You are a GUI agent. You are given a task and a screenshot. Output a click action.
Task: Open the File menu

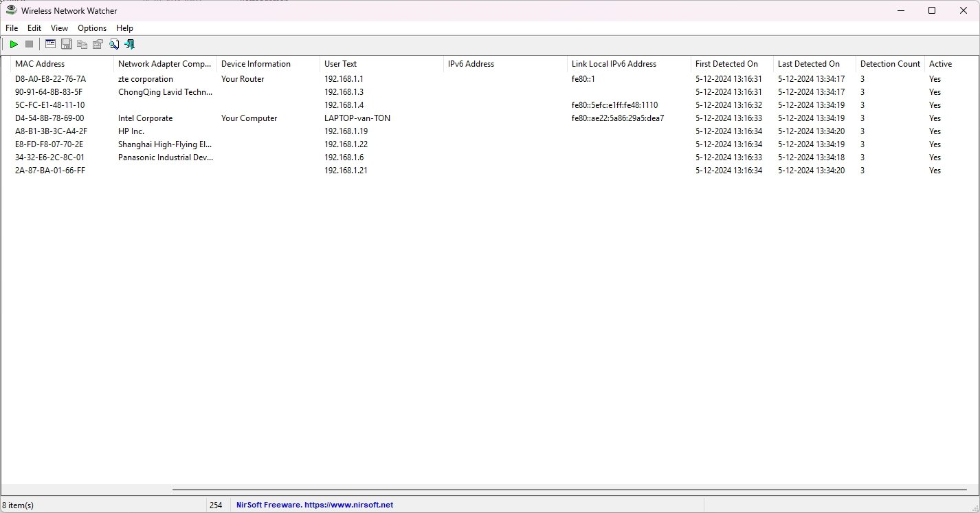pyautogui.click(x=12, y=28)
